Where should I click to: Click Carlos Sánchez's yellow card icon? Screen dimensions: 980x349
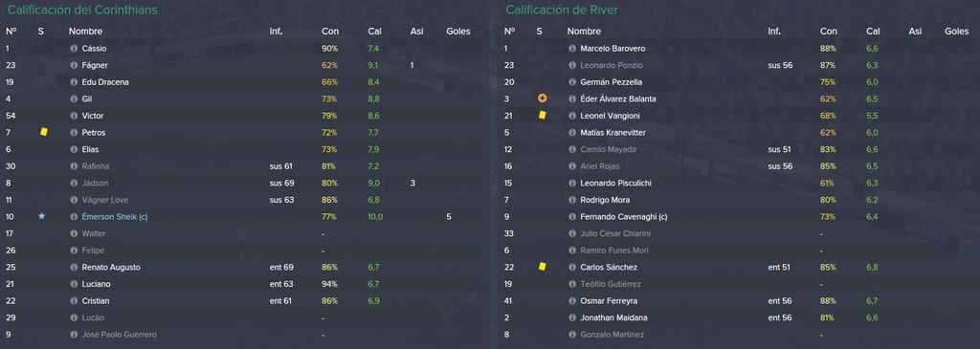click(542, 267)
